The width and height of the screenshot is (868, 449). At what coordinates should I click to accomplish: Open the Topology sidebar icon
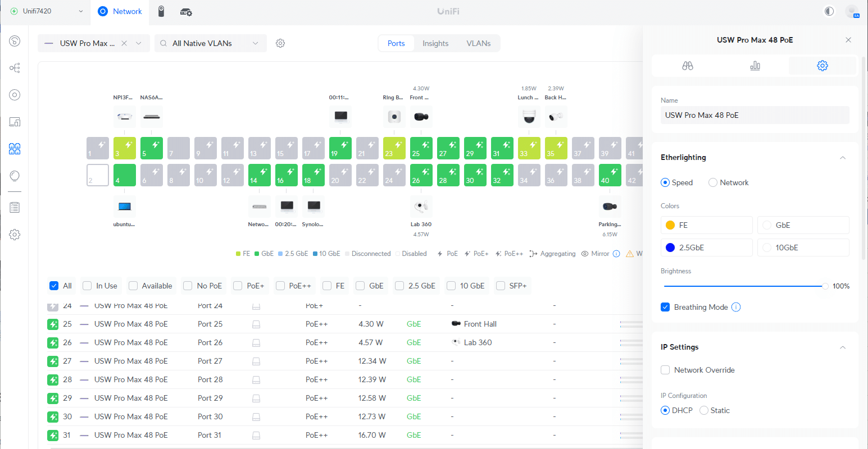coord(15,68)
